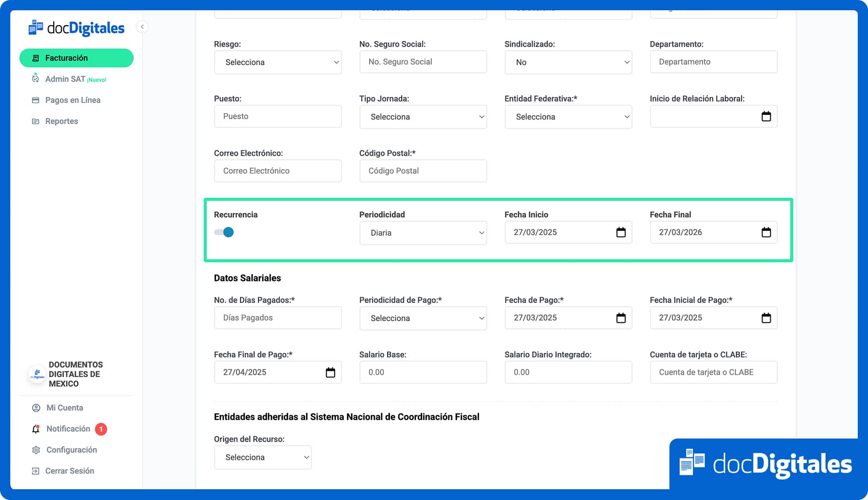Image resolution: width=868 pixels, height=500 pixels.
Task: Click the Admin SAT icon
Action: pyautogui.click(x=35, y=78)
